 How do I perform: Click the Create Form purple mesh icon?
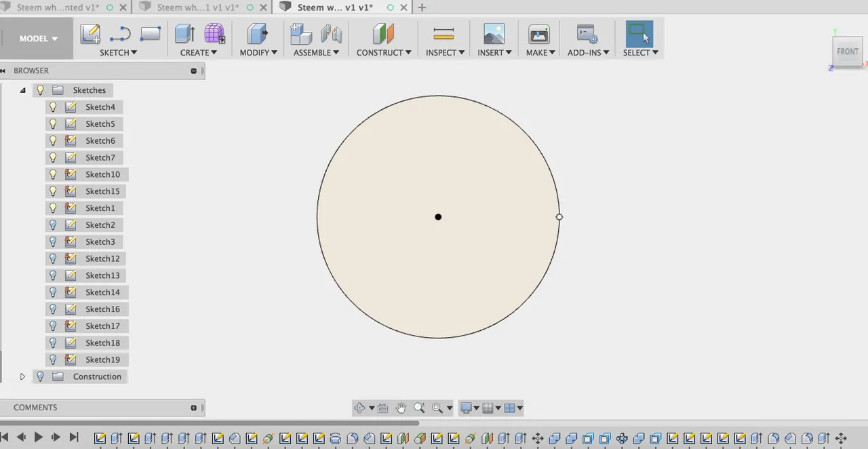(215, 34)
